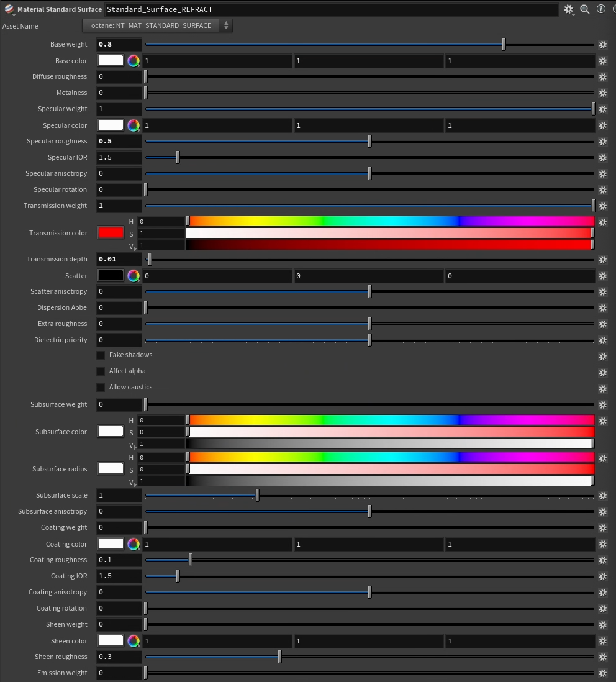Click the gear icon for Emission weight

pos(602,673)
